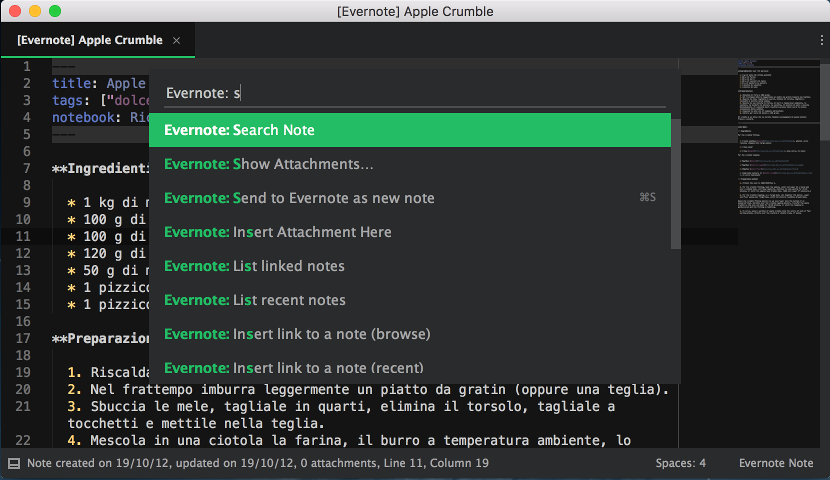Open the Spaces: 4 indentation selector
830x480 pixels.
pyautogui.click(x=681, y=463)
